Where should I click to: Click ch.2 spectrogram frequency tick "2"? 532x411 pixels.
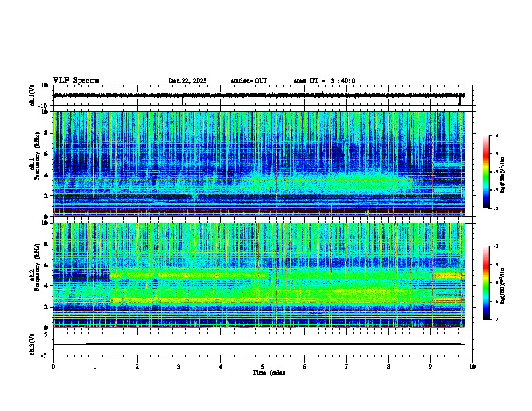click(47, 307)
